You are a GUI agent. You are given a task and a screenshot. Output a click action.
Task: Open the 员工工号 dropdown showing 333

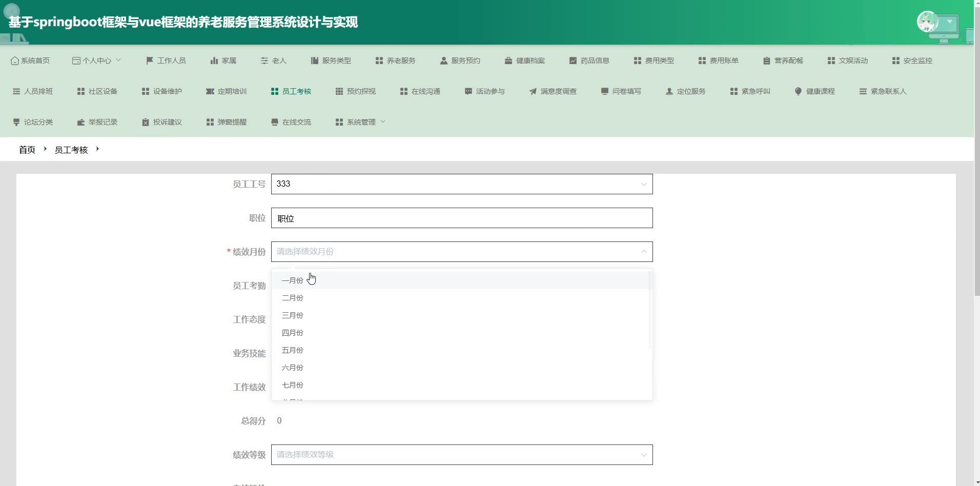(x=461, y=184)
